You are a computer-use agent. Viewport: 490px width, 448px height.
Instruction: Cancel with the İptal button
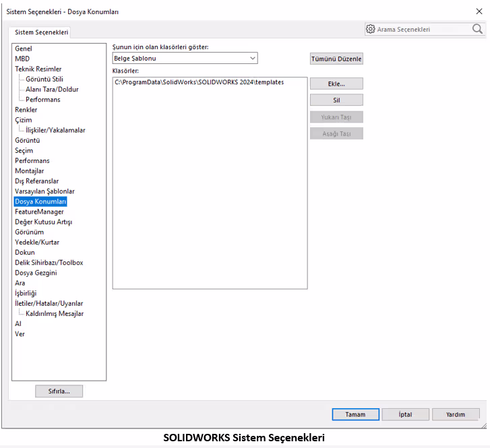[x=405, y=414]
